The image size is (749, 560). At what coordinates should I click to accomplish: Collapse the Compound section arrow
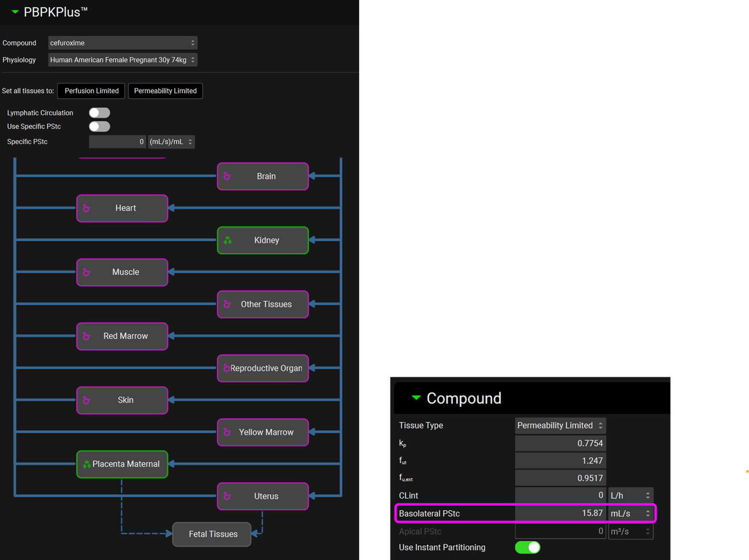(x=416, y=398)
